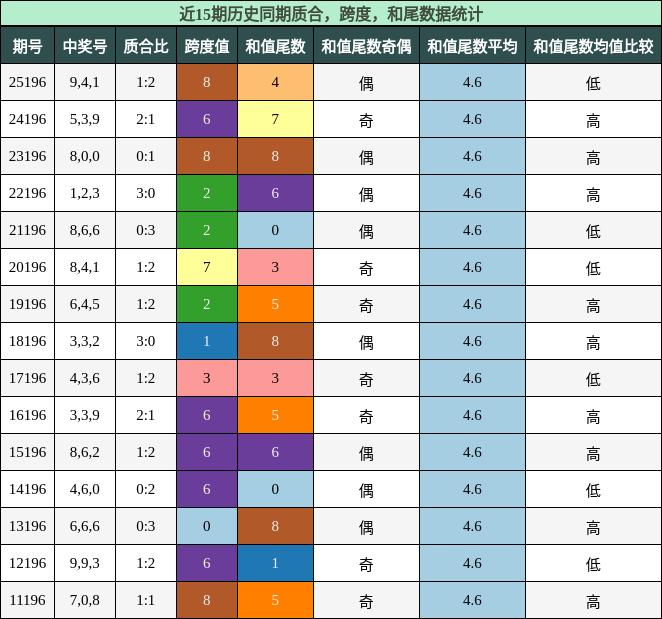Click purple sum-tail cell 6 in row 22196
662x619 pixels.
tap(275, 193)
